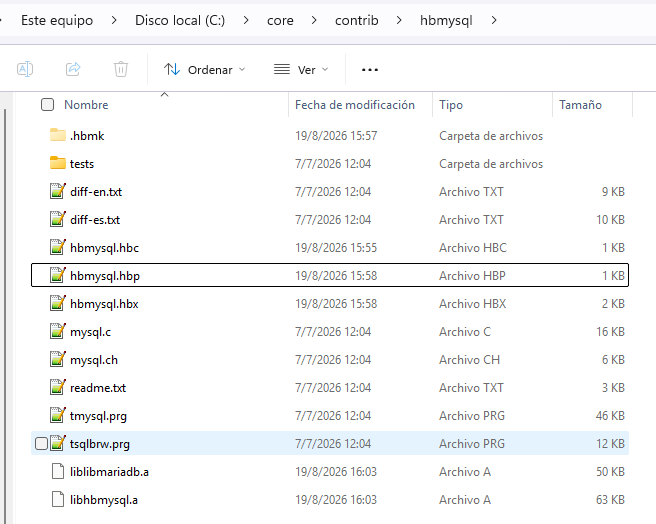Open the Ordenar sort dropdown
The width and height of the screenshot is (656, 524).
(204, 69)
